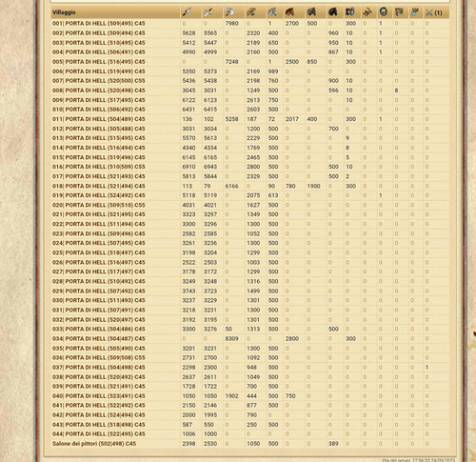Select mounted archer value 1900 in village 018

(x=313, y=186)
